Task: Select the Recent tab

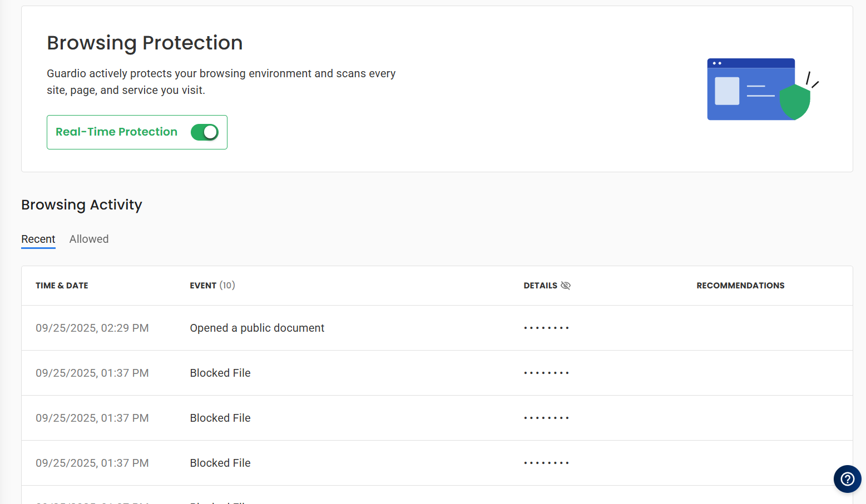Action: [38, 239]
